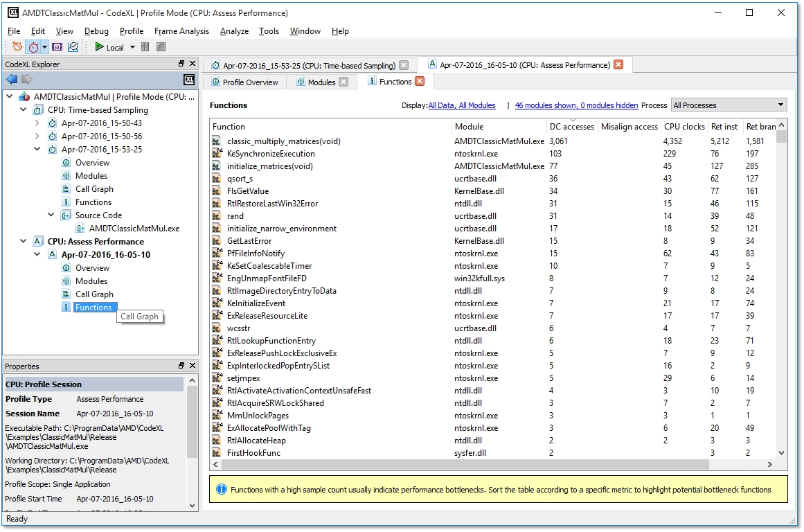Expand the Apr-07-2016_15-50-43 session

tap(37, 123)
